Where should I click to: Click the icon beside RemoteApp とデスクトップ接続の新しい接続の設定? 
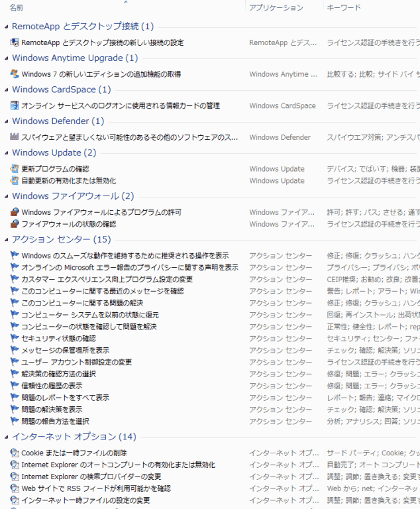[x=15, y=42]
